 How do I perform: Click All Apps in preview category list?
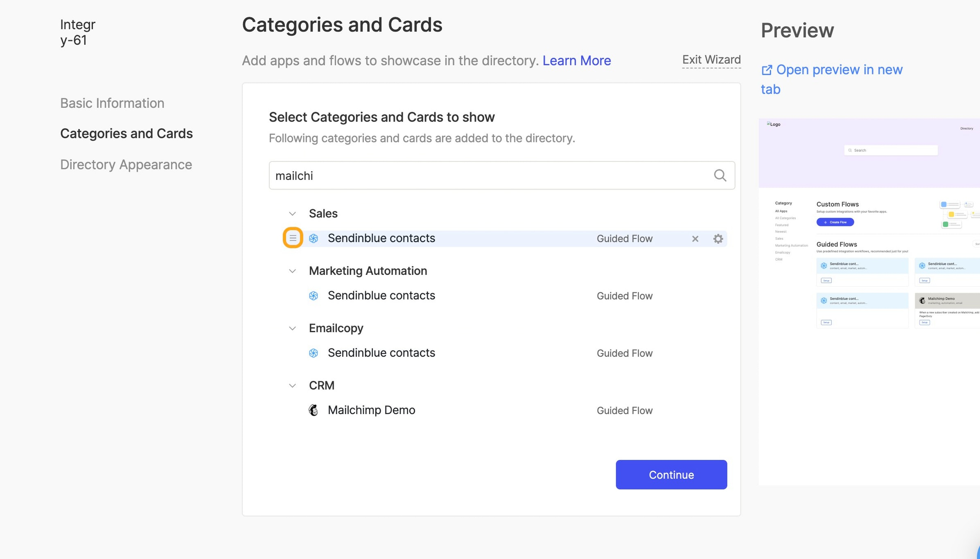click(x=781, y=211)
